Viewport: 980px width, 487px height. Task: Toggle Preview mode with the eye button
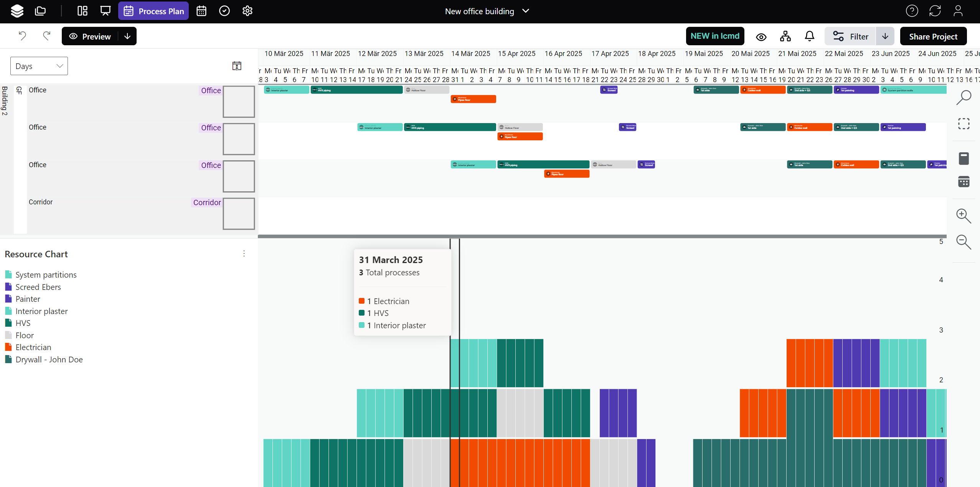point(89,36)
